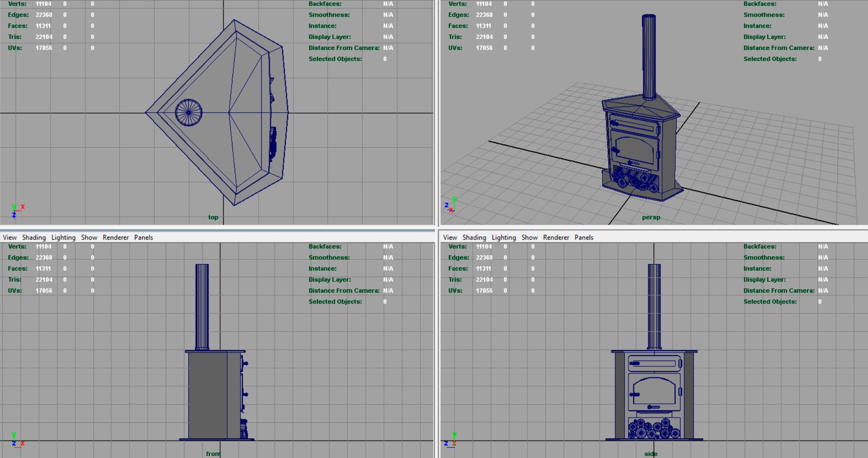Click the 'persp' camera name label
Viewport: 868px width, 458px height.
coord(651,217)
